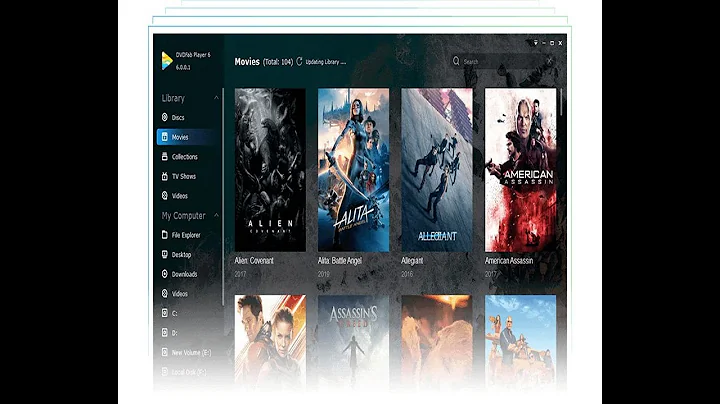Open the Assassin's Creed poster
This screenshot has height=404, width=720.
point(354,342)
